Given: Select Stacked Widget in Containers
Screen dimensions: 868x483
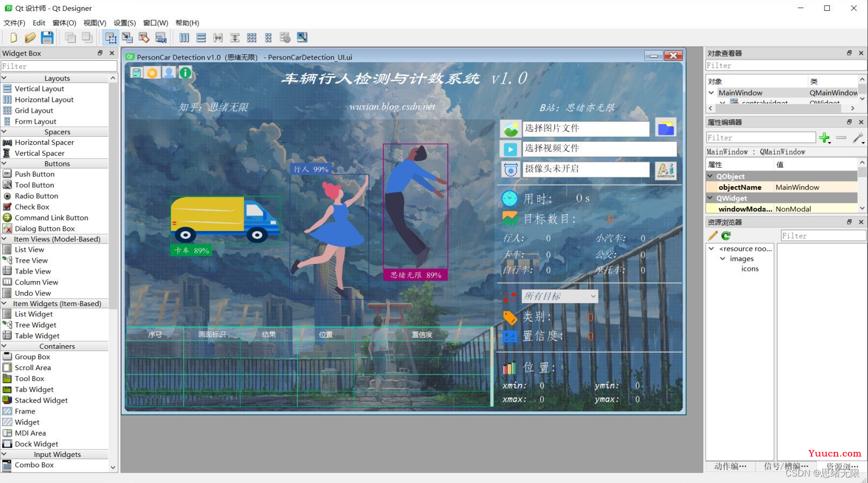Looking at the screenshot, I should (41, 401).
